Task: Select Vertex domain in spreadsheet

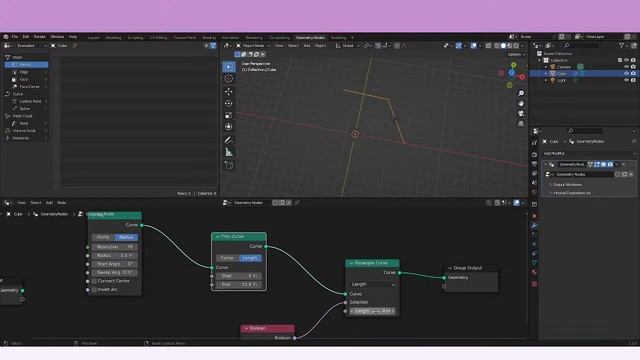Action: pos(27,65)
